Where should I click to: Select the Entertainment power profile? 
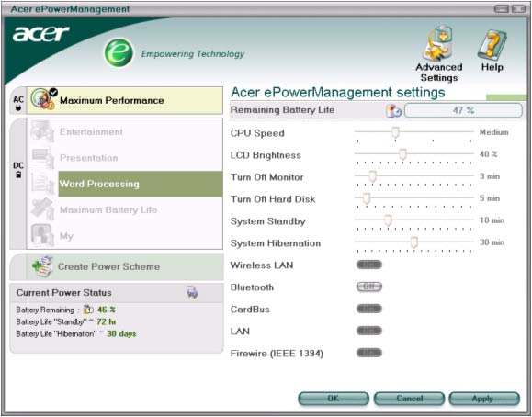[x=125, y=131]
